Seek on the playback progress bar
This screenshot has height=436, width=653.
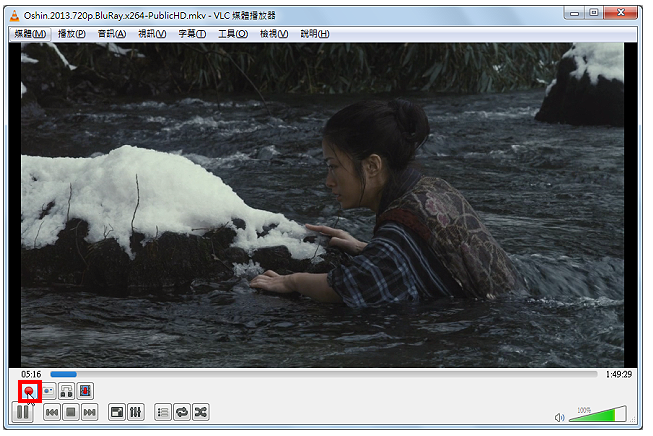click(324, 374)
